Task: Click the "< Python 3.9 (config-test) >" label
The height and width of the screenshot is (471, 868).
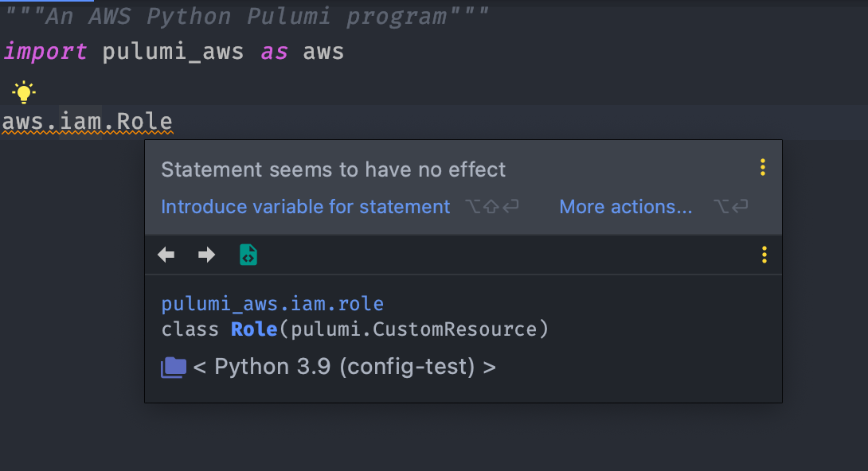Action: [344, 367]
